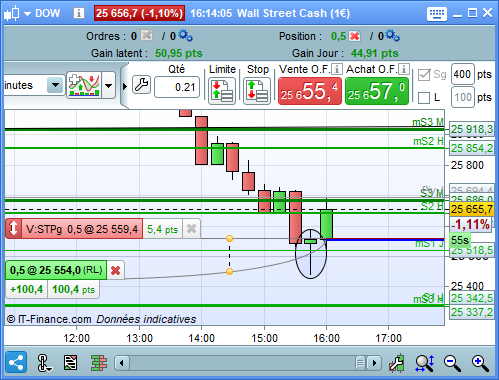
Task: Click the +100,4 gain label
Action: 27,289
